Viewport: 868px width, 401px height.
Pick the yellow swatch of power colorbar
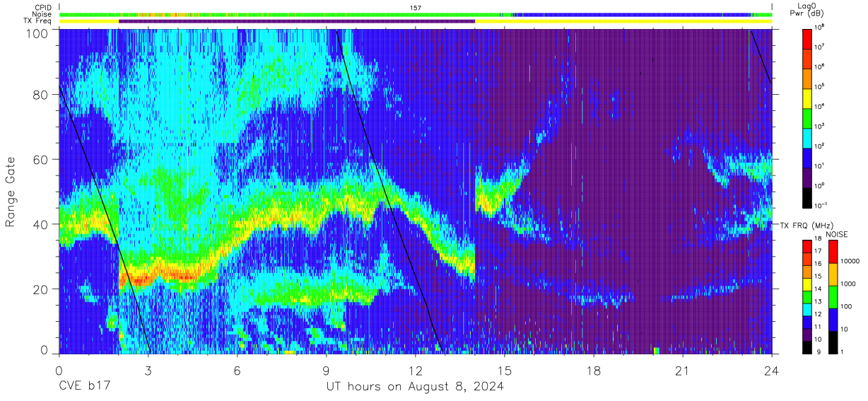tap(808, 98)
